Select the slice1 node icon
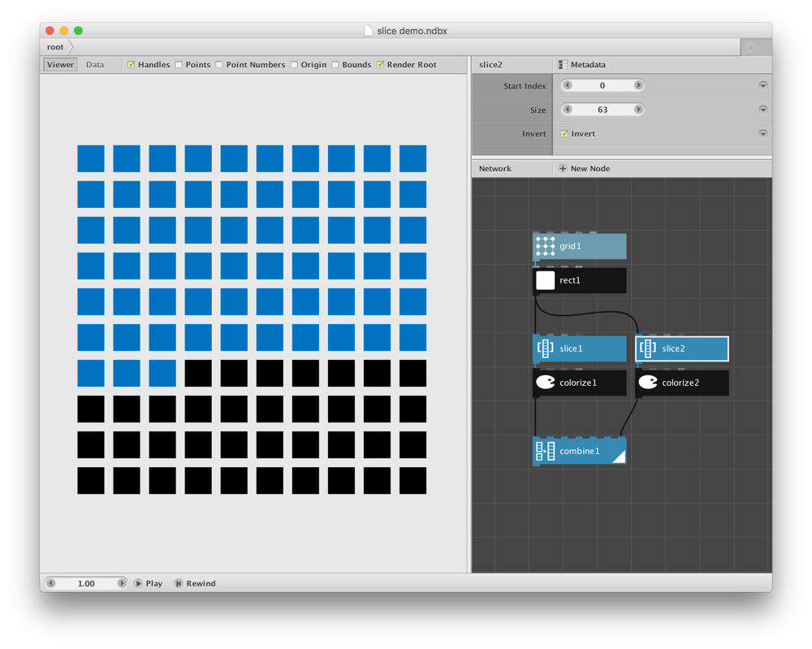This screenshot has width=812, height=649. (x=546, y=348)
